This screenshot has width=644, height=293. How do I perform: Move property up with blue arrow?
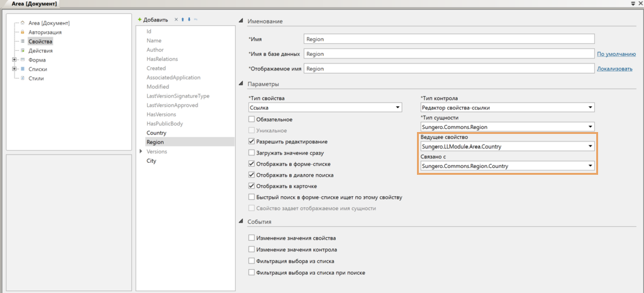pos(182,19)
